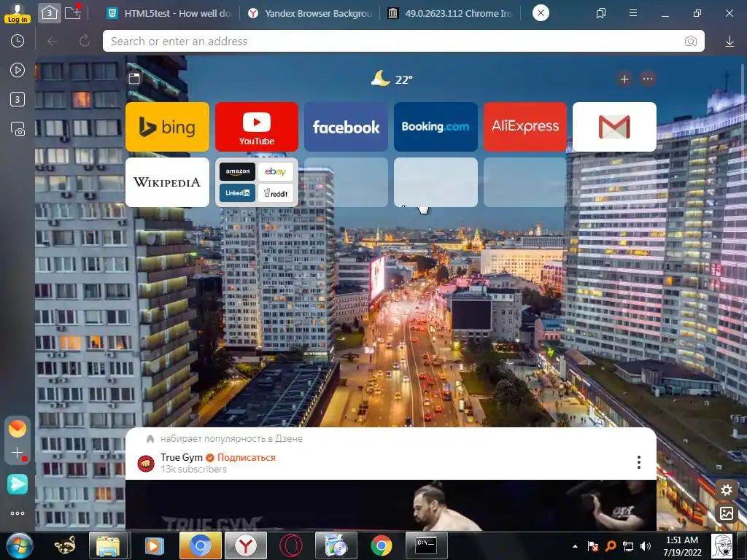Click the True Gym channel avatar
Screen dimensions: 747x560
tap(146, 463)
